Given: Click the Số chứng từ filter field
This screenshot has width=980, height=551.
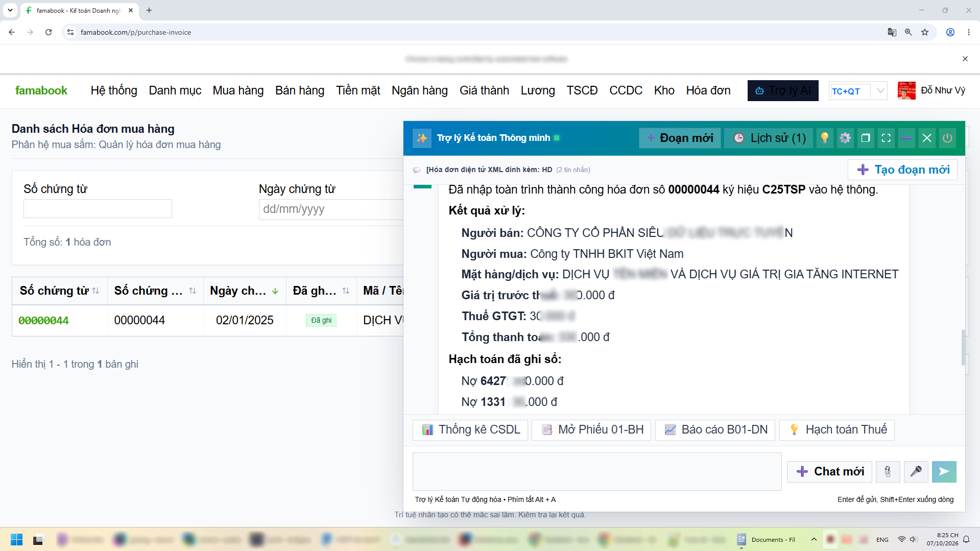Looking at the screenshot, I should 98,208.
